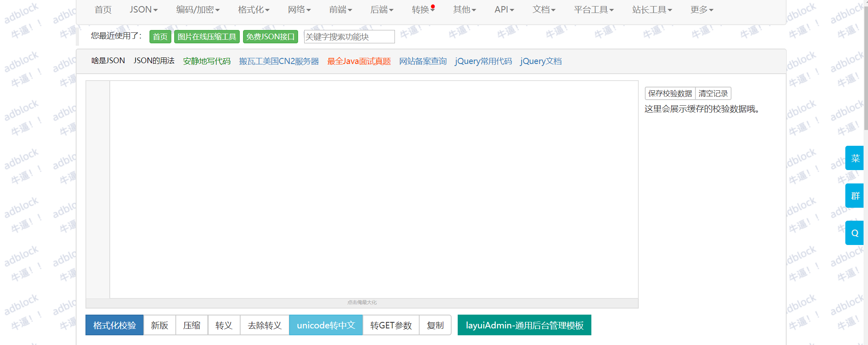Click 保存校验数据 button
Image resolution: width=868 pixels, height=345 pixels.
(670, 94)
